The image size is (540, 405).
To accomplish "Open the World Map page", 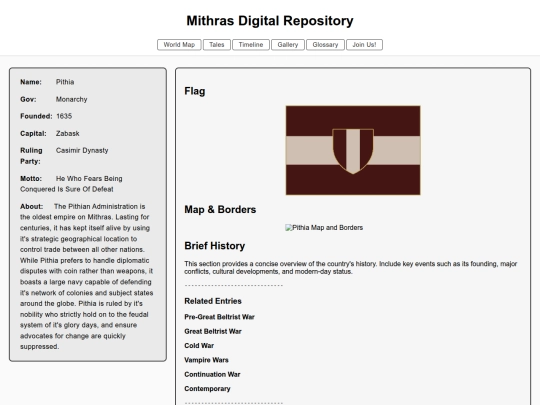I will point(179,45).
